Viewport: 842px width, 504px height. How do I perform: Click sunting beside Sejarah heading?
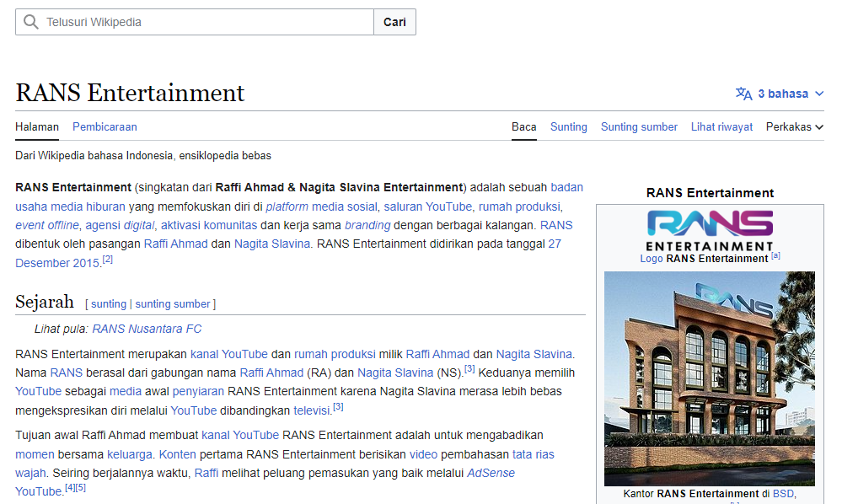coord(109,304)
